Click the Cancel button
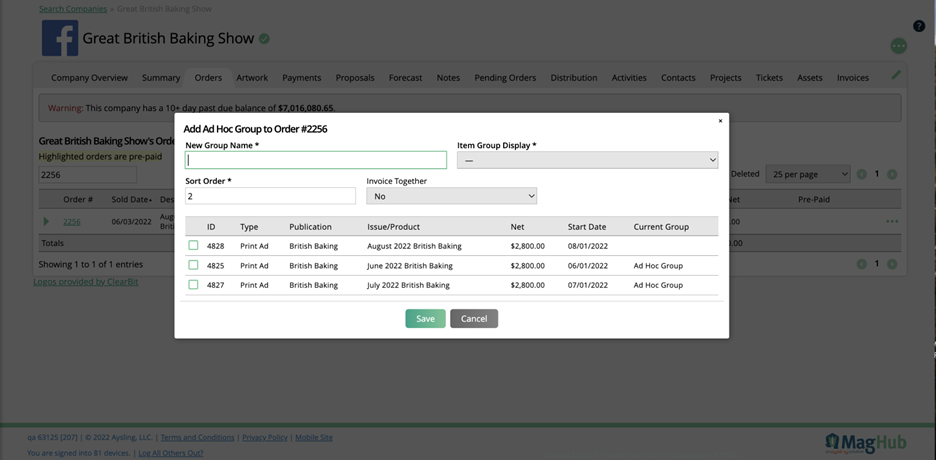Viewport: 936px width, 460px height. [x=474, y=319]
